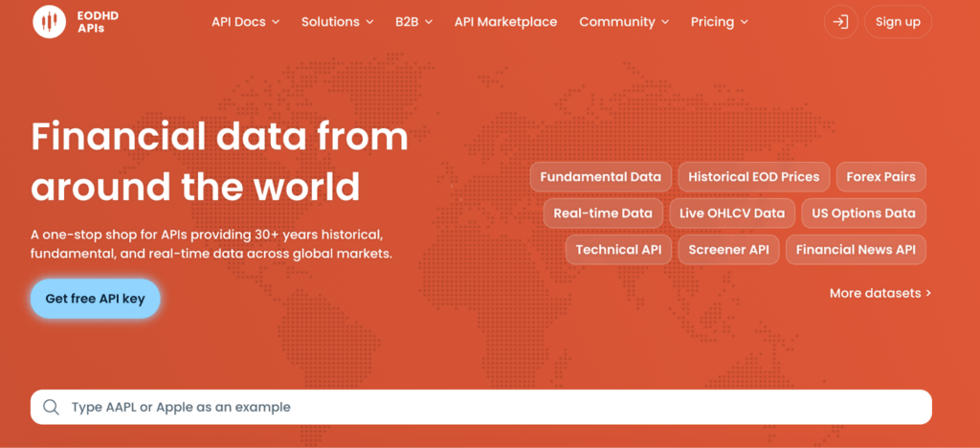Image resolution: width=980 pixels, height=448 pixels.
Task: Click the 'Financial data from around the world' heading
Action: coord(219,161)
